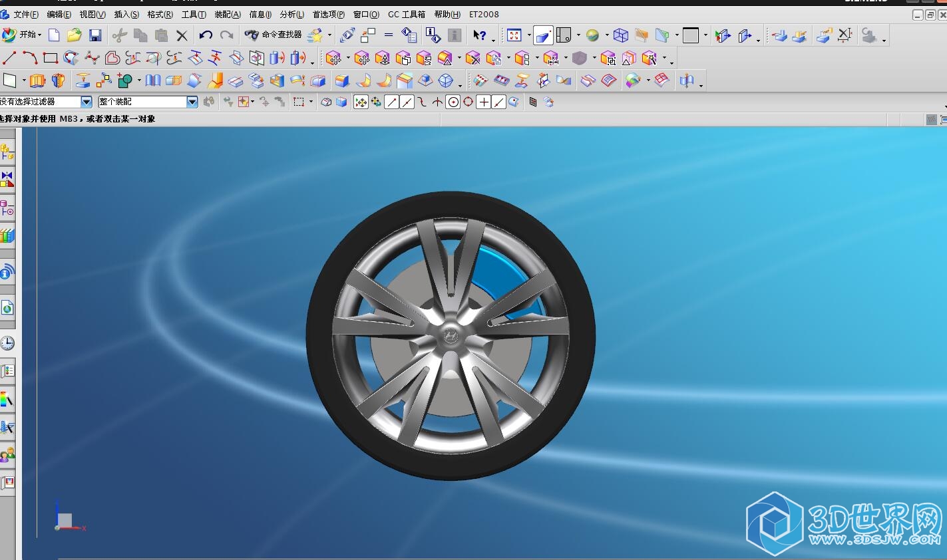The width and height of the screenshot is (947, 560).
Task: Open the Entire Assembly scope dropdown
Action: click(192, 102)
